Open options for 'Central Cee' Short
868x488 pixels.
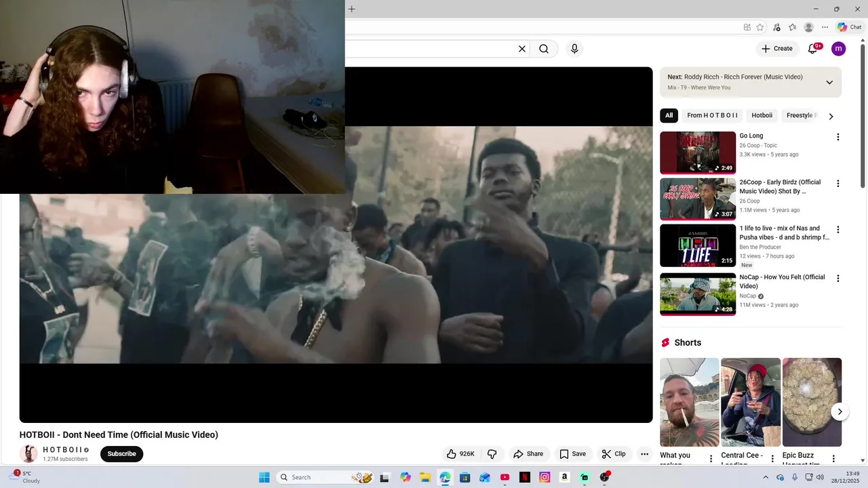click(x=772, y=459)
